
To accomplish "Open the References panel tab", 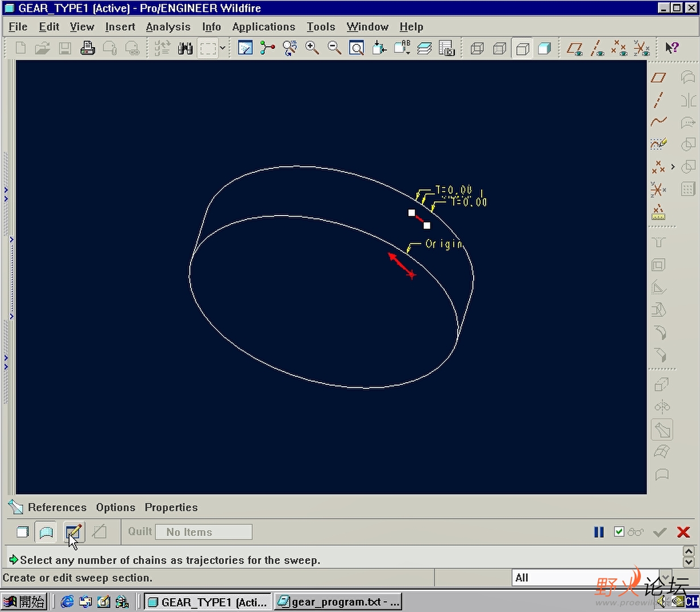I will (x=57, y=507).
